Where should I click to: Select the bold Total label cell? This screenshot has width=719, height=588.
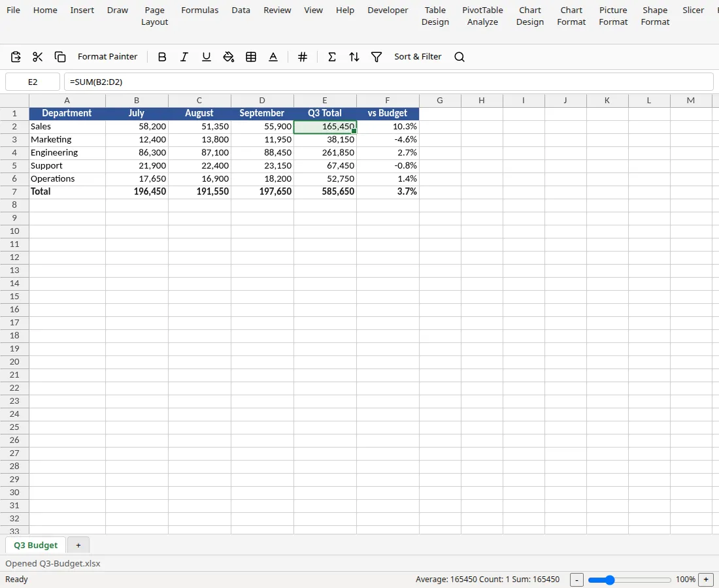pos(67,192)
